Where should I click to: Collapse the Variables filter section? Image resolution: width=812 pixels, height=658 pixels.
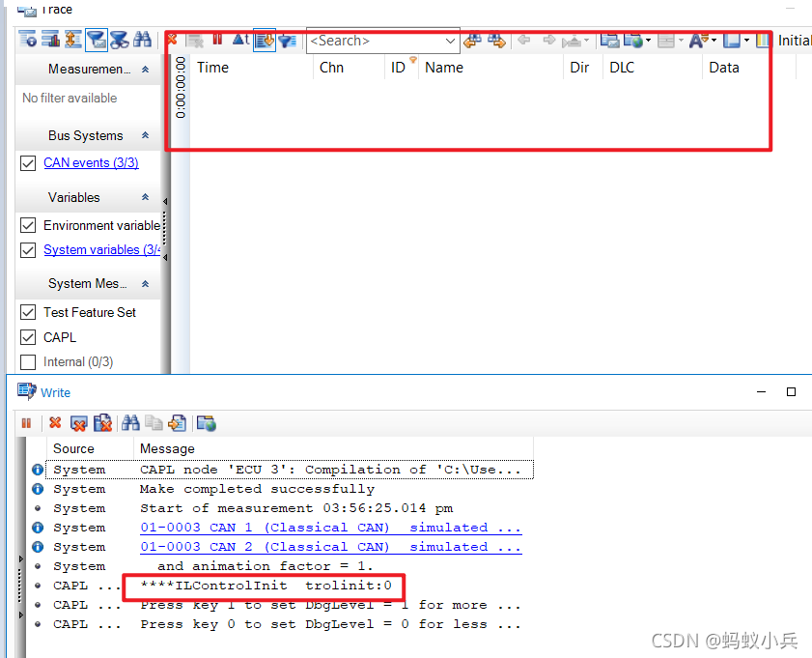tap(146, 197)
